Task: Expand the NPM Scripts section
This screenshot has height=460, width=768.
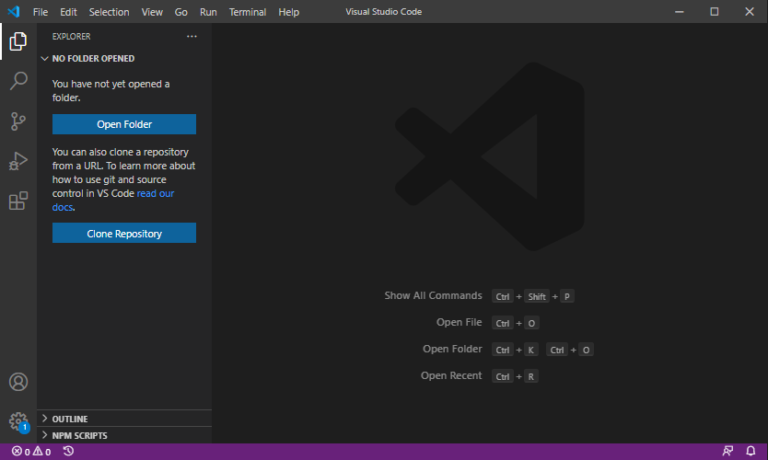Action: [79, 436]
